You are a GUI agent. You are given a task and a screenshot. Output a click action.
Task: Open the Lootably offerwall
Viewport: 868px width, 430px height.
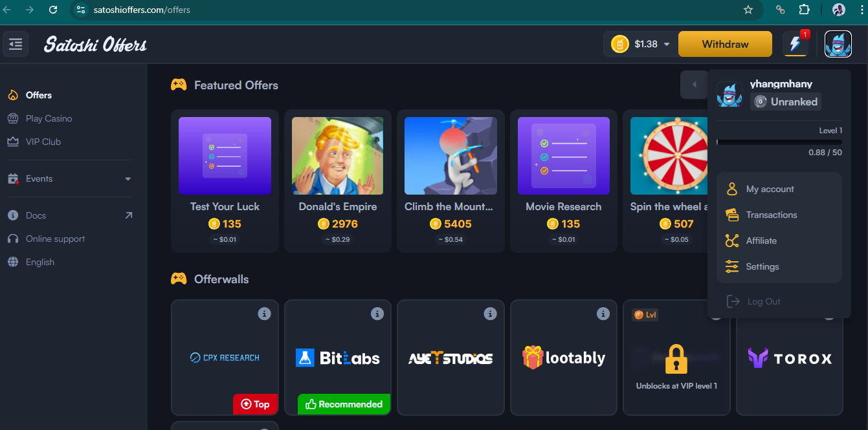pos(564,358)
